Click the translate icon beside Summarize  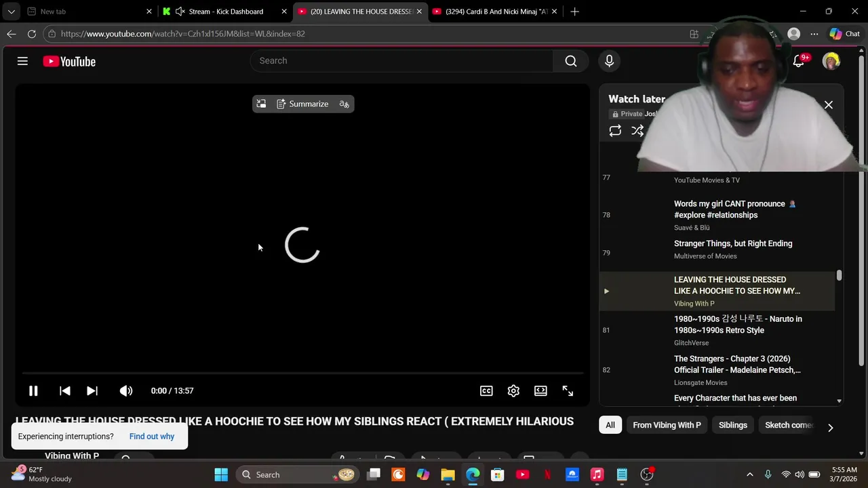344,104
